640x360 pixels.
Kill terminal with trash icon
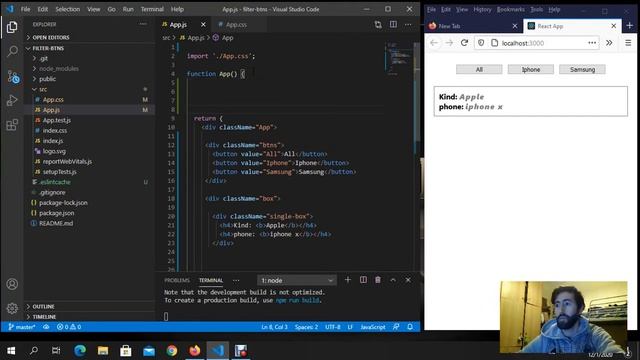click(378, 280)
